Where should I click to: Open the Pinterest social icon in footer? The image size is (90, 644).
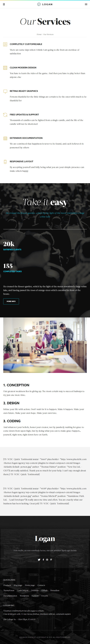51,559
